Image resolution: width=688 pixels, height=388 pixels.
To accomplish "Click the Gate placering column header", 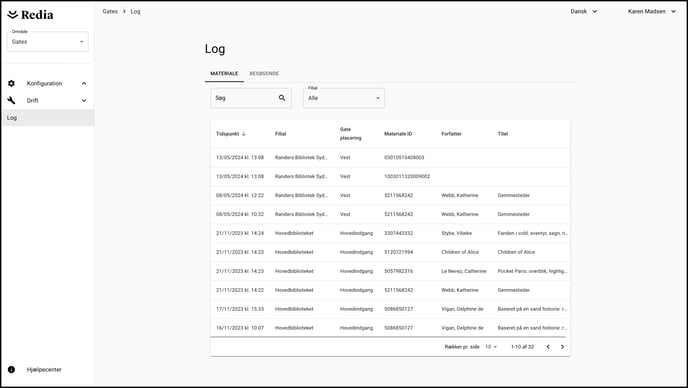I will point(351,133).
